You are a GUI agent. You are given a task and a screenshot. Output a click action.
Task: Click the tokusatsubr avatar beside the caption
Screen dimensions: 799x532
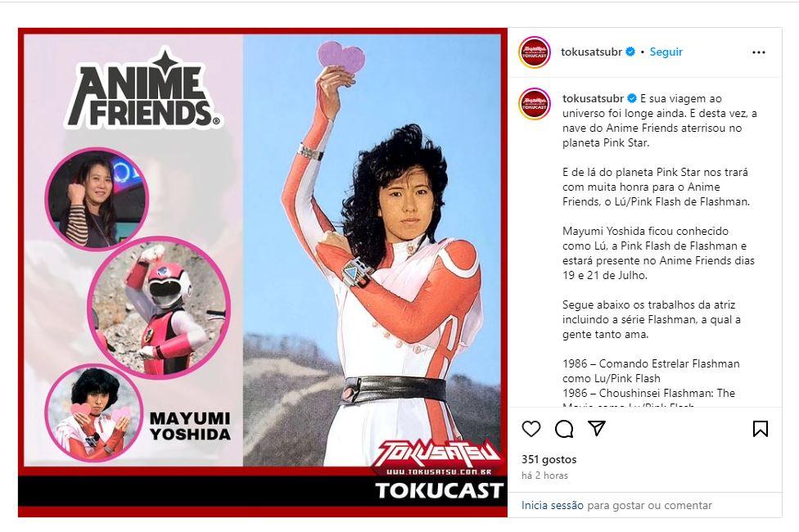point(534,103)
